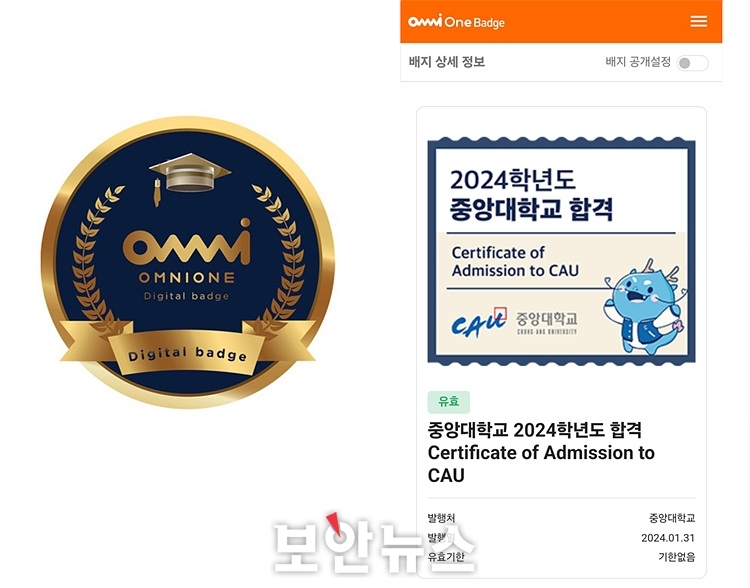The height and width of the screenshot is (588, 750).
Task: Click the gold OmniOne Digital badge emblem
Action: pos(188,262)
